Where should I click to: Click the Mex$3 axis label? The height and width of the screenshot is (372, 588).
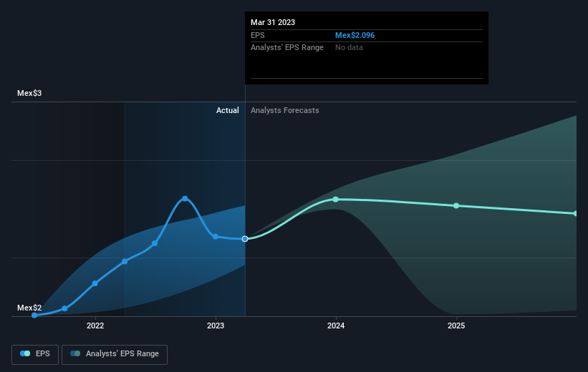click(x=29, y=93)
